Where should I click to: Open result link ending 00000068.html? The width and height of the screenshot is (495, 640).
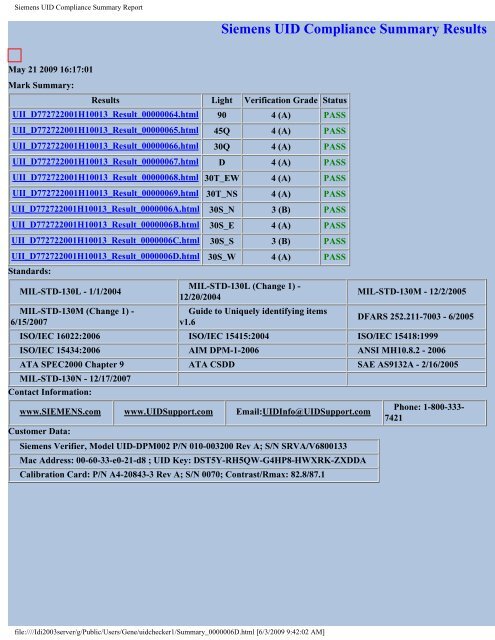point(105,178)
